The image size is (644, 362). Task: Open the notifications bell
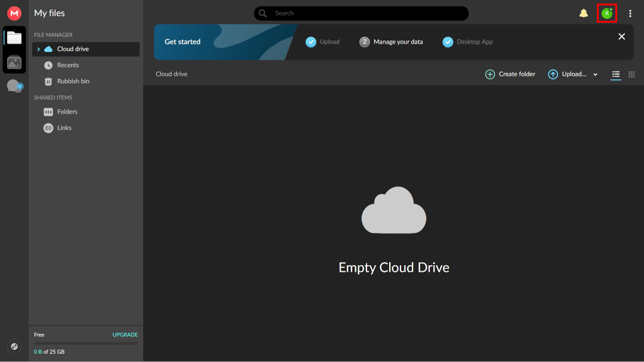[x=583, y=13]
